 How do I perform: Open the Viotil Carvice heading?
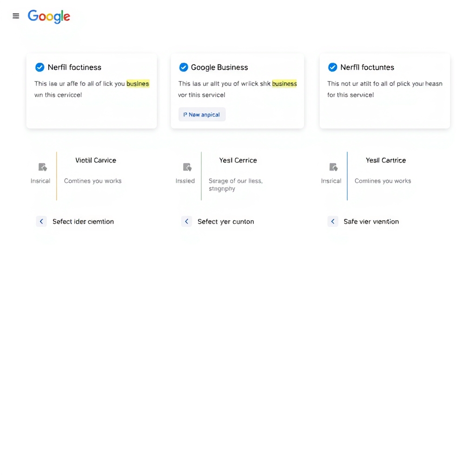coord(96,160)
